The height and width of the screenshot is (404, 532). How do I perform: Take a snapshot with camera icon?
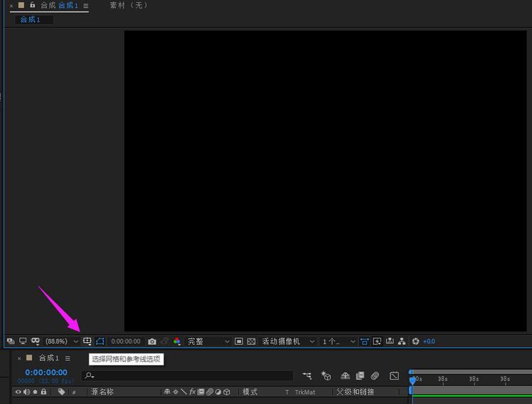151,341
